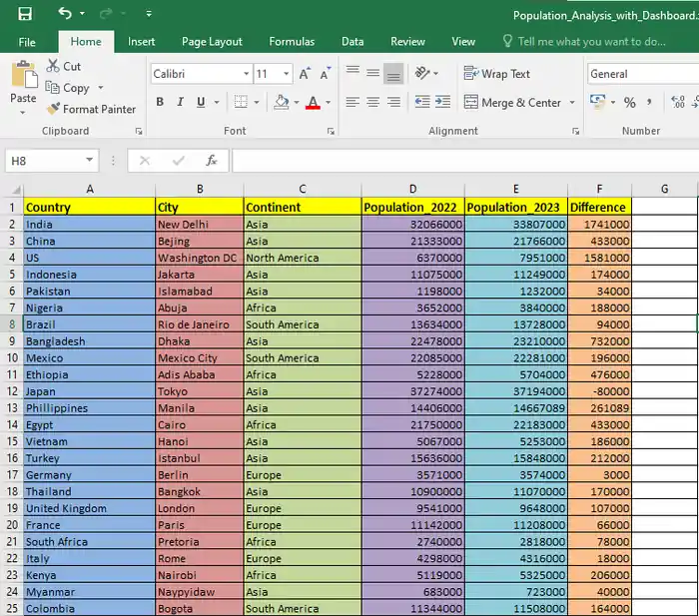Click the Insert Function fx icon
The height and width of the screenshot is (616, 699).
(x=212, y=161)
